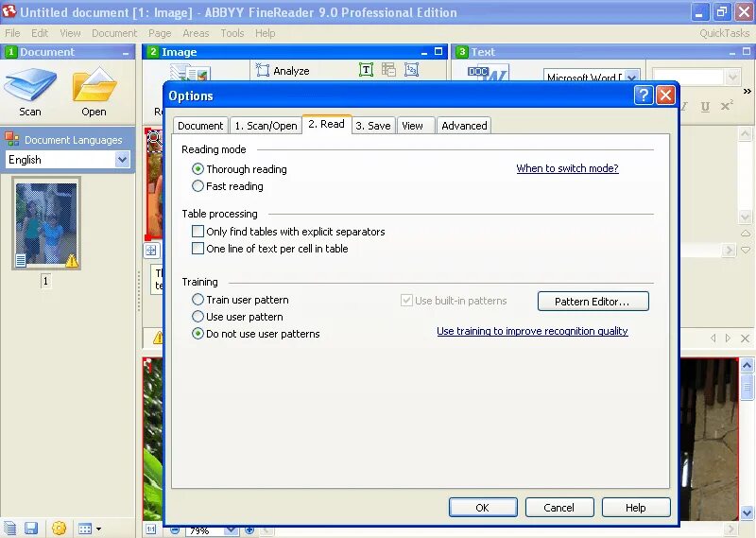Close the message pane with X icon
This screenshot has height=538, width=756.
coord(745,338)
